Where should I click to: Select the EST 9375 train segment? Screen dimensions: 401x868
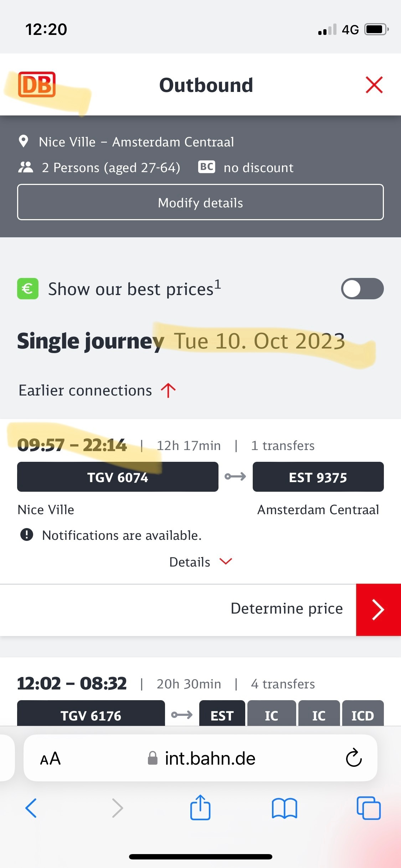(x=318, y=477)
